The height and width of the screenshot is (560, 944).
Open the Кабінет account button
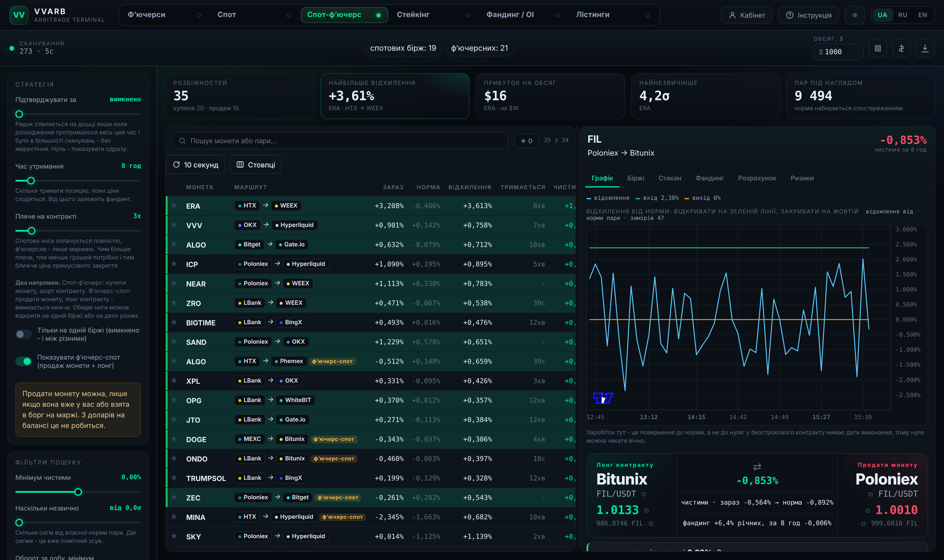click(x=747, y=15)
